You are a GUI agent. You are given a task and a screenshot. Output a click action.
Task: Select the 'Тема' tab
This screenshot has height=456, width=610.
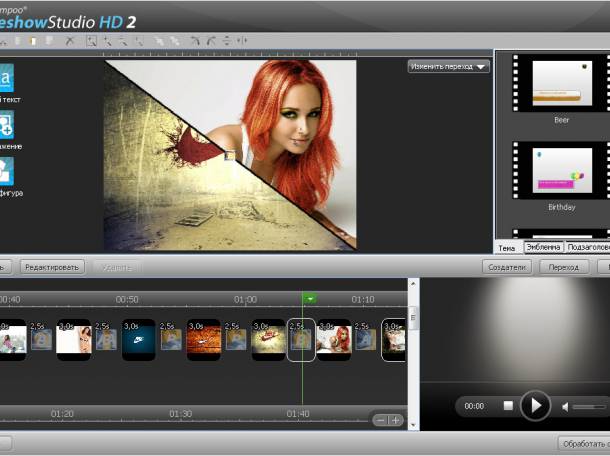(507, 247)
